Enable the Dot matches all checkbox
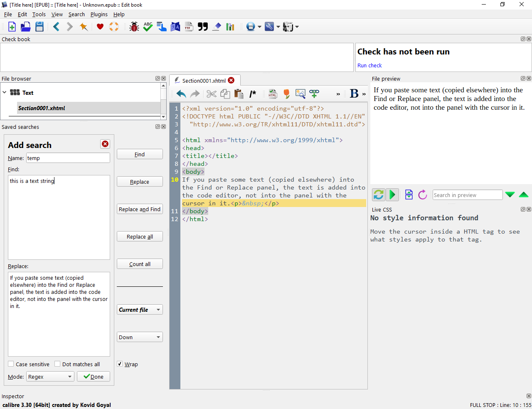Viewport: 532px width, 409px height. coord(58,364)
